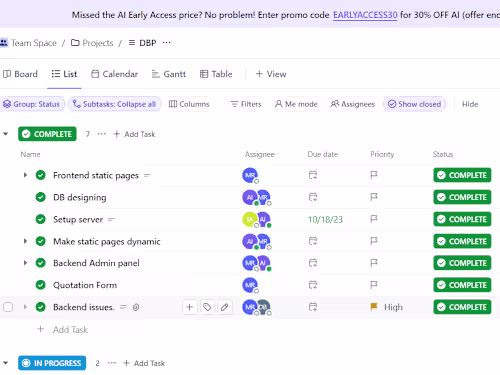Switch to the Calendar view tab

(x=114, y=74)
